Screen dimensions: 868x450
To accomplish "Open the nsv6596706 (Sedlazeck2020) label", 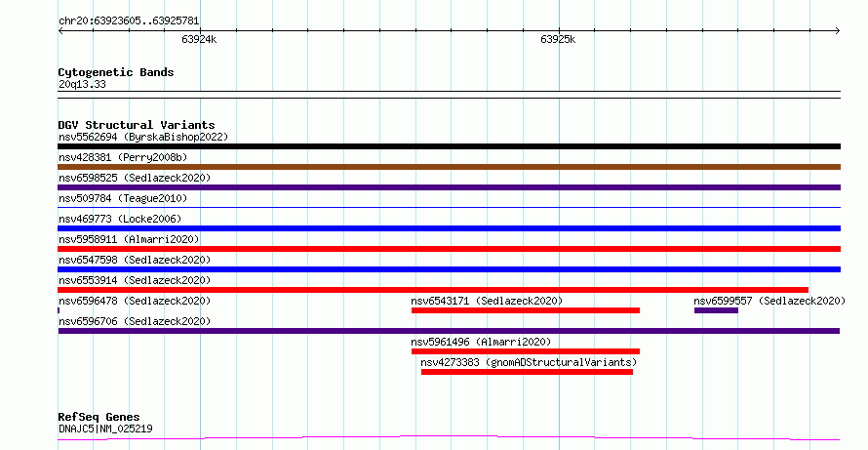I will click(135, 321).
